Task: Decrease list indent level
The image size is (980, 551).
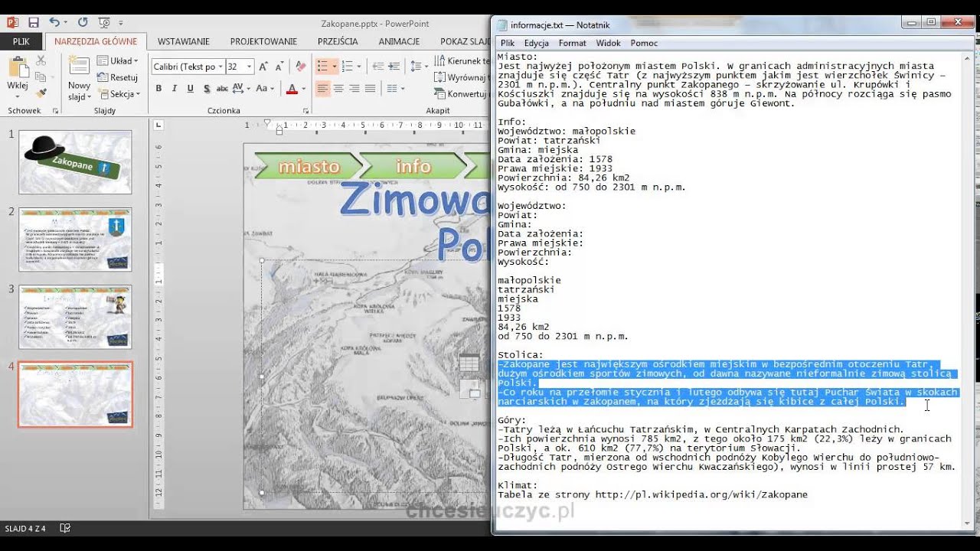Action: point(377,67)
